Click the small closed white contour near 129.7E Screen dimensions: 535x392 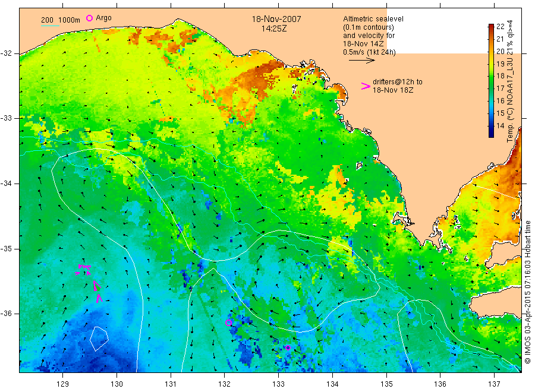99,339
